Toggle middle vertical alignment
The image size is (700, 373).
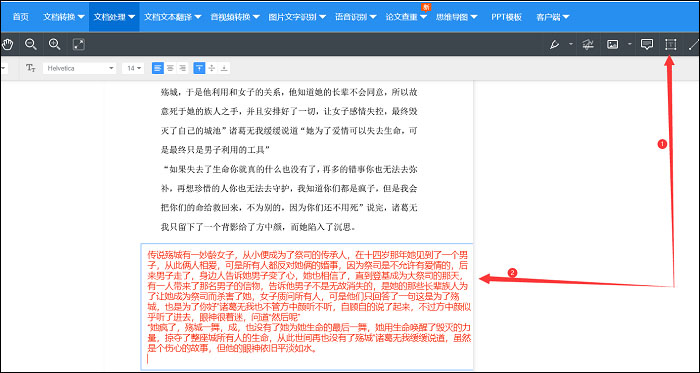point(212,68)
